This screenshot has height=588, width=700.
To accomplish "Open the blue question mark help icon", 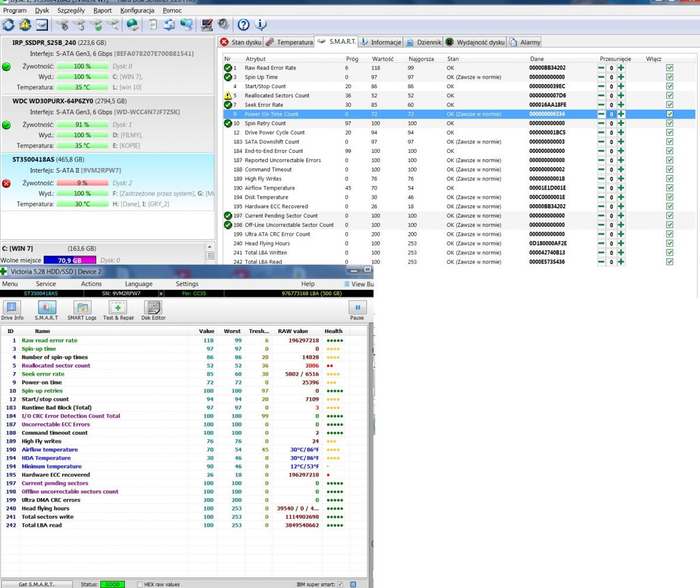I will point(244,24).
